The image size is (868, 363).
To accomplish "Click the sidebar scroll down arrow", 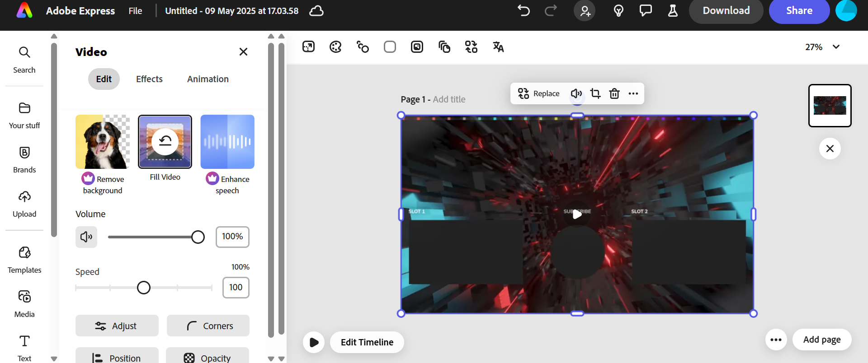I will click(x=54, y=359).
